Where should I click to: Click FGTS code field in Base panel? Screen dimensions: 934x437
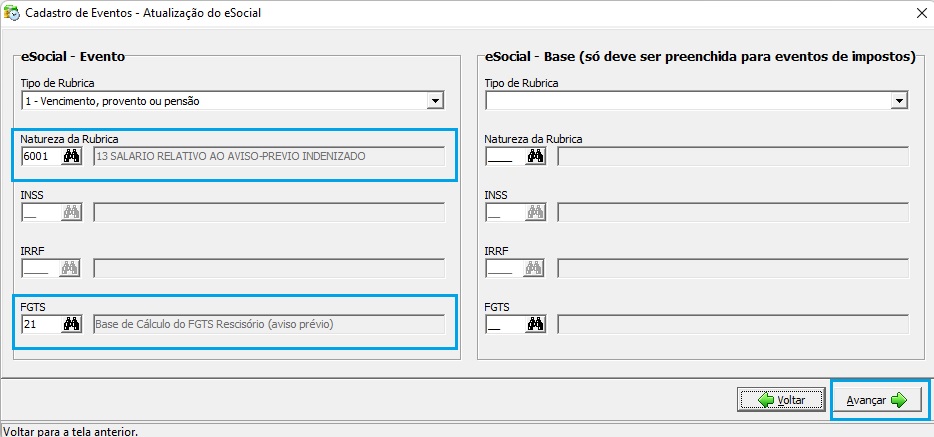pos(505,324)
